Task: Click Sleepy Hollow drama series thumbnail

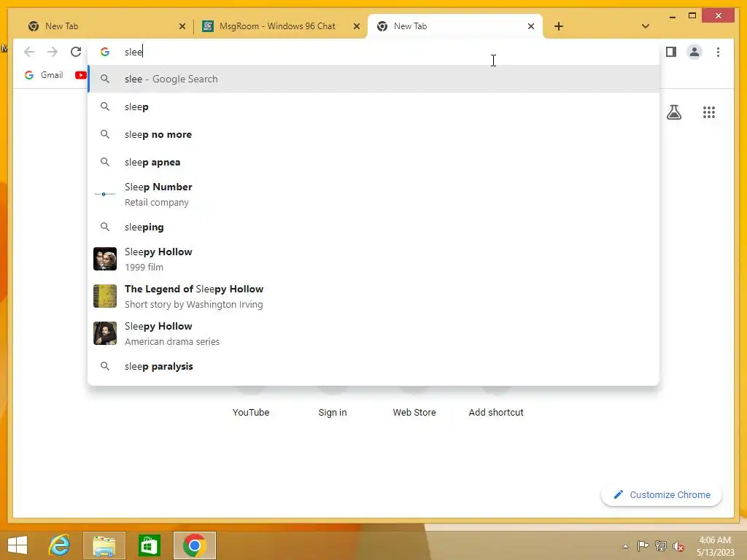Action: coord(105,333)
